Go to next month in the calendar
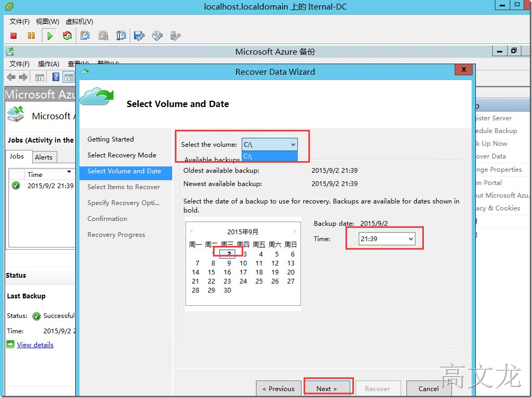 (295, 232)
